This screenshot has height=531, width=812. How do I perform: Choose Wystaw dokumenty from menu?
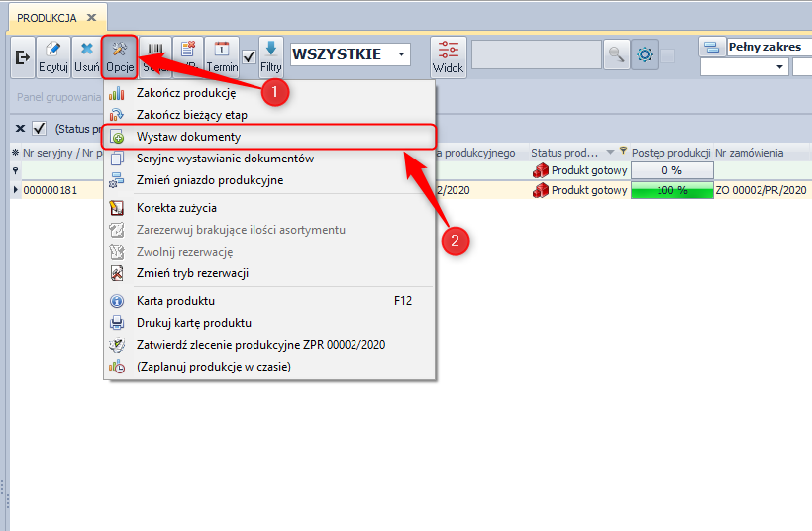click(x=269, y=137)
